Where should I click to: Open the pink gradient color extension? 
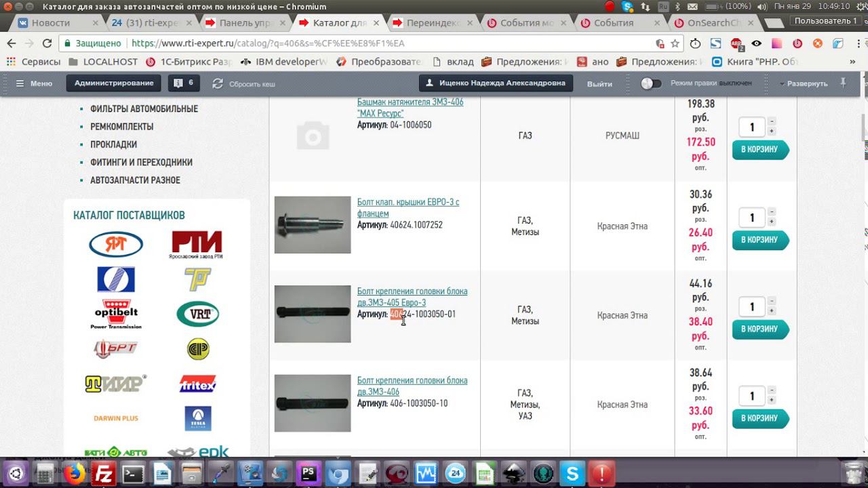click(x=777, y=43)
